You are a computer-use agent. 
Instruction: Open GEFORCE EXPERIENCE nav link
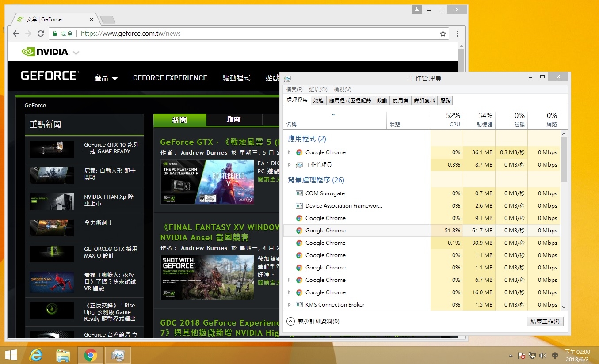(x=170, y=78)
